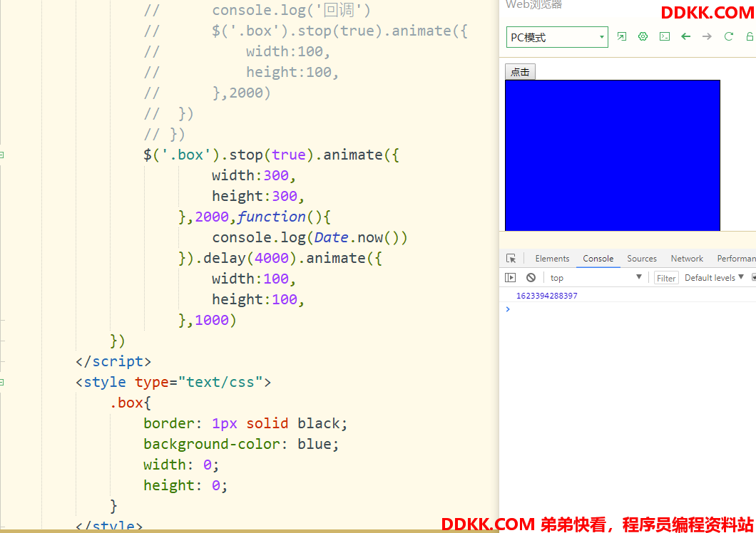
Task: Click the blue box in the preview
Action: [613, 155]
